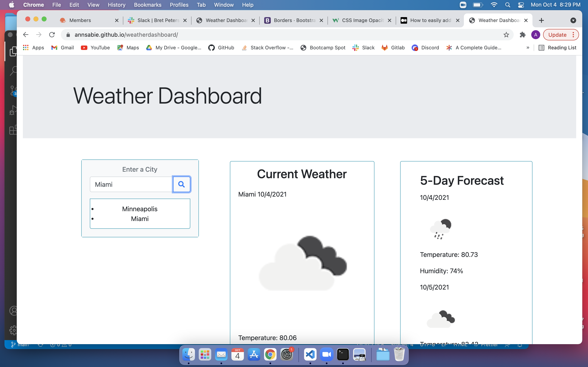Click the city search magnifier icon
The height and width of the screenshot is (367, 588).
pyautogui.click(x=182, y=184)
